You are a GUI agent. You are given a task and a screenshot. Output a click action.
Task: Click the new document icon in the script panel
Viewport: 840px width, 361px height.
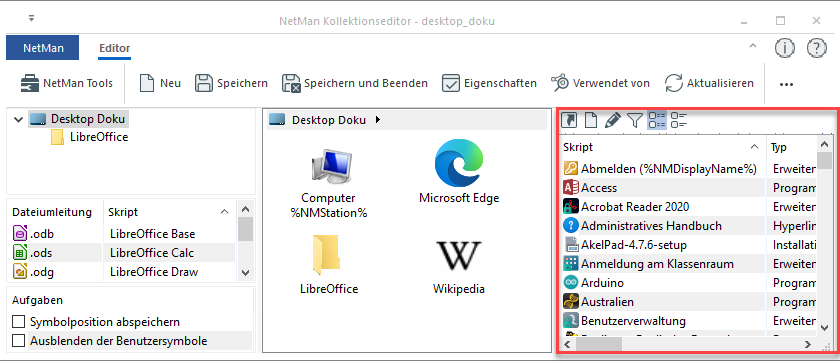pos(590,120)
